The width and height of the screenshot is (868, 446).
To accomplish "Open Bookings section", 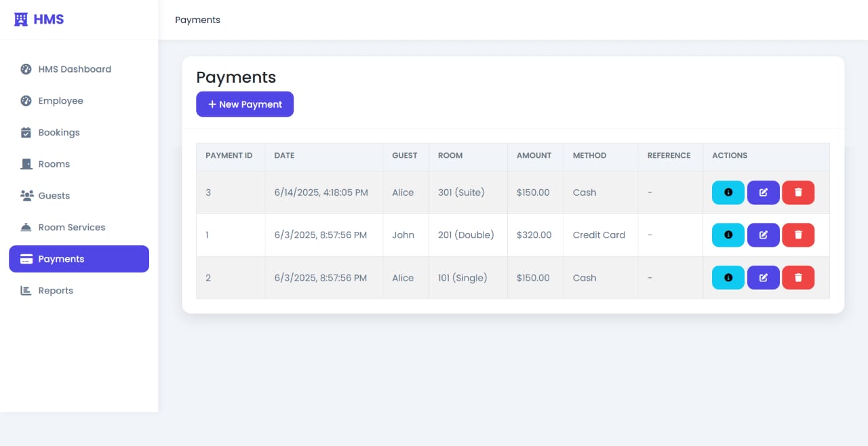I will [79, 132].
